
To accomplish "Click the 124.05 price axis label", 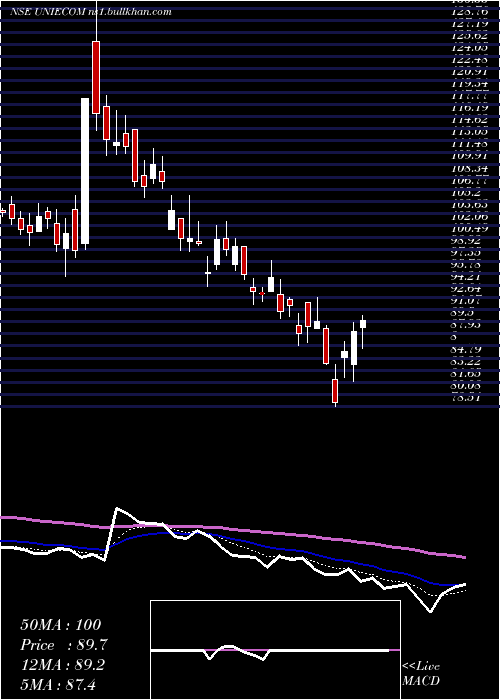I will 469,48.
